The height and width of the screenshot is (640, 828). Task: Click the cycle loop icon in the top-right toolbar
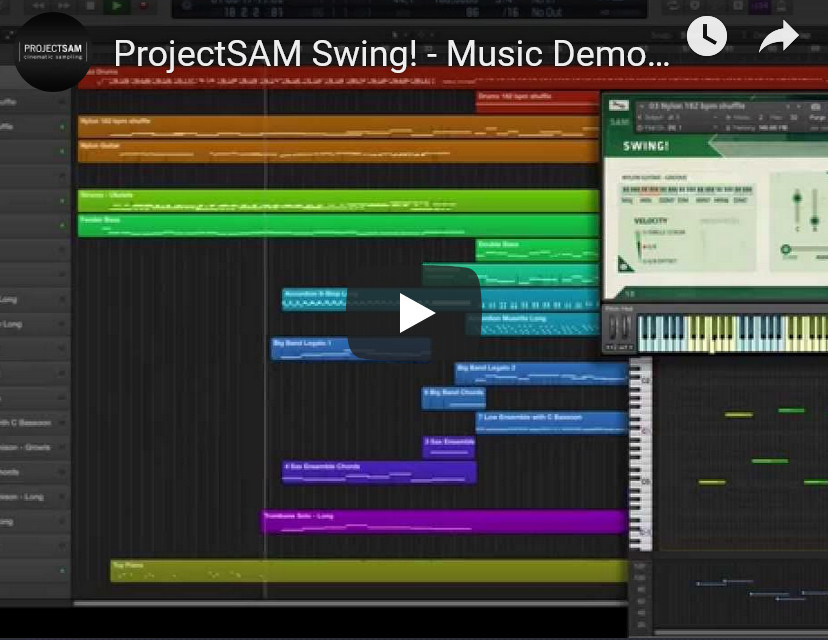[x=673, y=6]
